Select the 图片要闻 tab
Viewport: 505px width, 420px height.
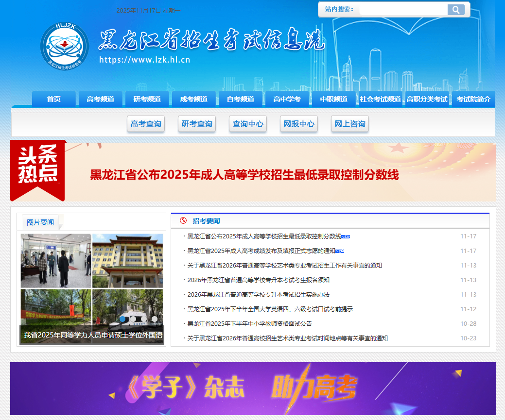(x=40, y=222)
